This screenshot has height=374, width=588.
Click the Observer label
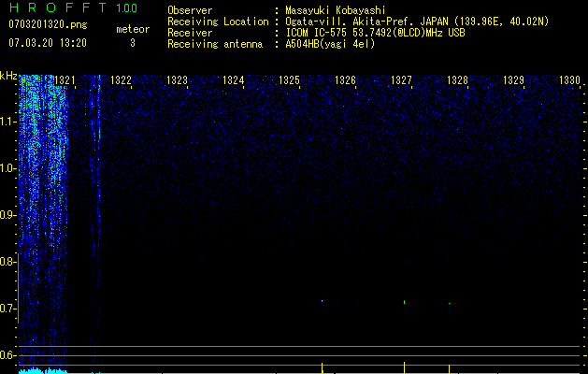tap(190, 10)
